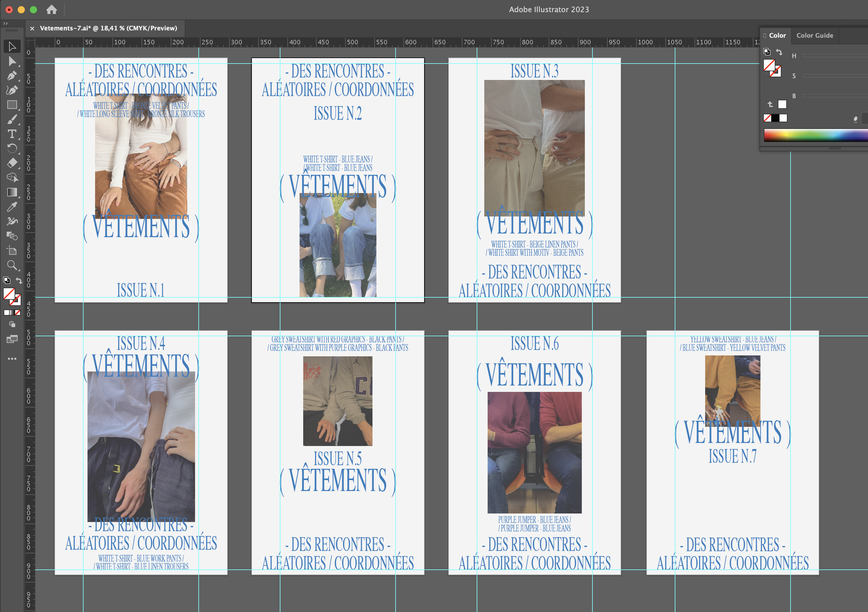This screenshot has width=868, height=612.
Task: Open Edit Toolbar three-dots menu
Action: pos(12,358)
